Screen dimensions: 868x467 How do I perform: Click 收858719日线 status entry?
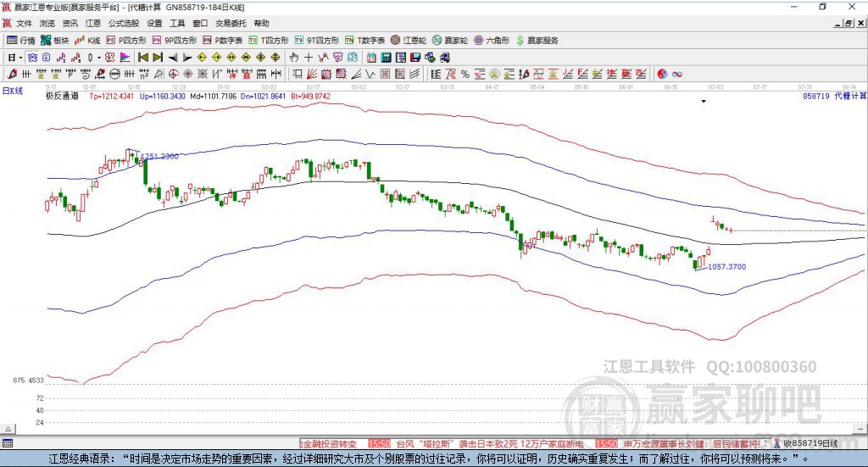810,444
